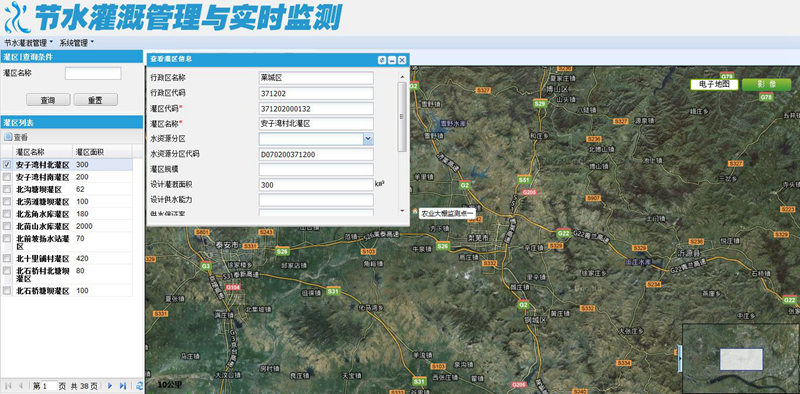Click the 查询 search button
This screenshot has height=394, width=800.
pyautogui.click(x=48, y=100)
